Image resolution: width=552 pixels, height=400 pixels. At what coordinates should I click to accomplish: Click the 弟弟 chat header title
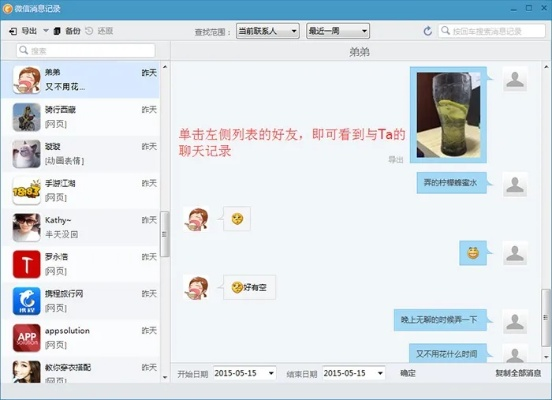359,52
